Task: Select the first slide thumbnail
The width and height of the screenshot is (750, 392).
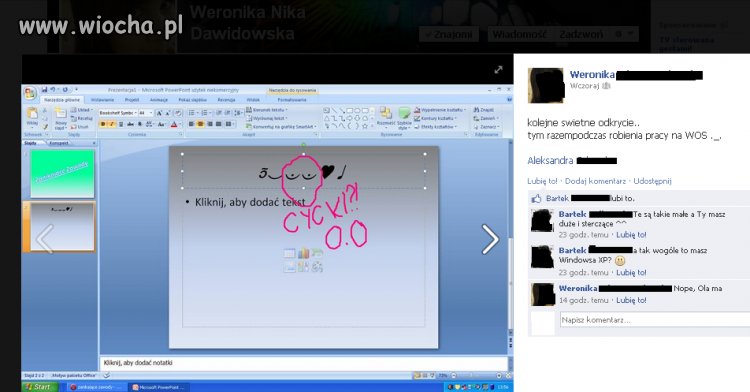Action: click(62, 173)
